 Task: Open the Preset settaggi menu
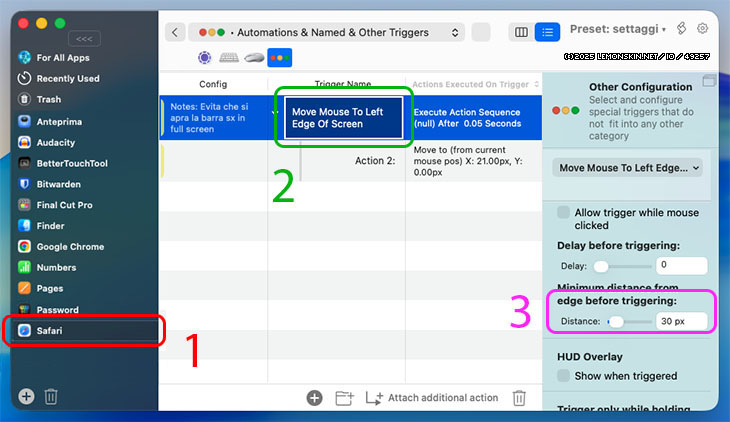coord(618,30)
